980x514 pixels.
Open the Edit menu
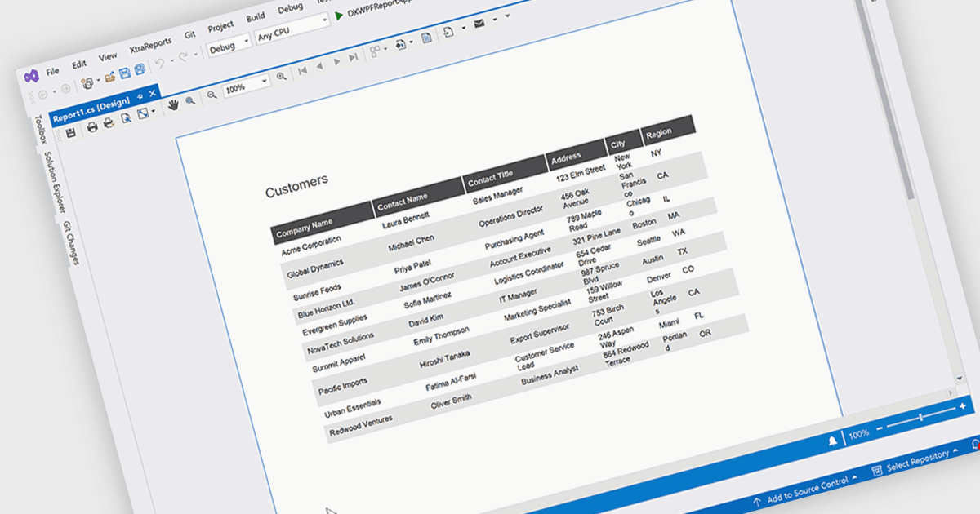pyautogui.click(x=79, y=64)
